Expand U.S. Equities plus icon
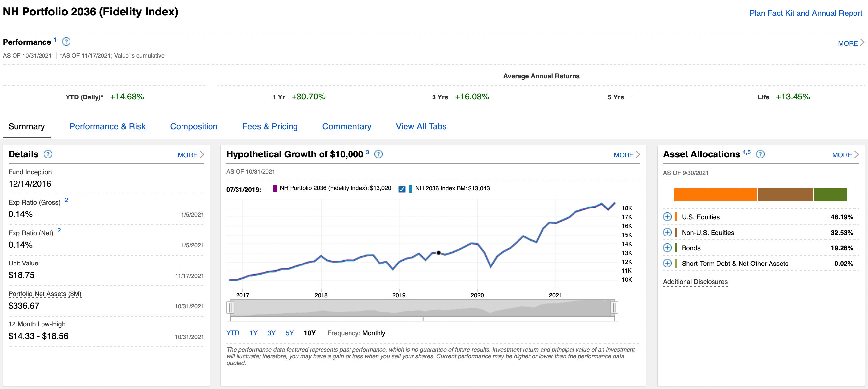868x389 pixels. (x=667, y=217)
